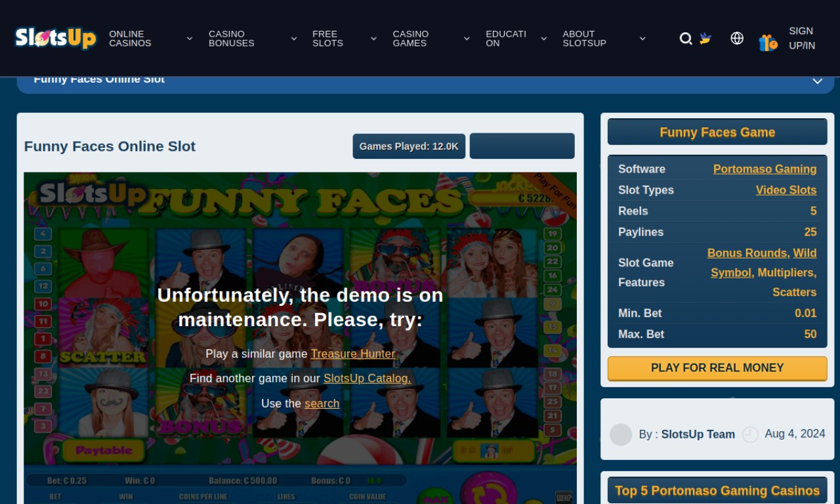Open Video Slots link

(786, 190)
